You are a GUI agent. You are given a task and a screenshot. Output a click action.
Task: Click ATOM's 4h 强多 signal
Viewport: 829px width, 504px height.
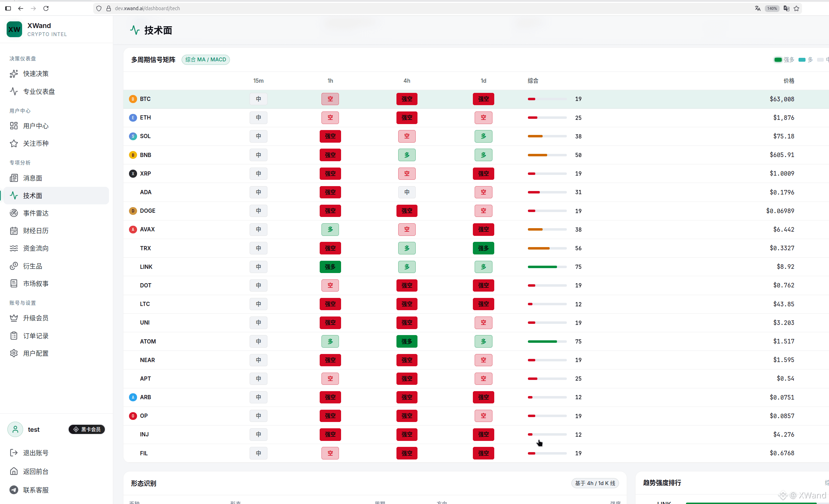407,341
